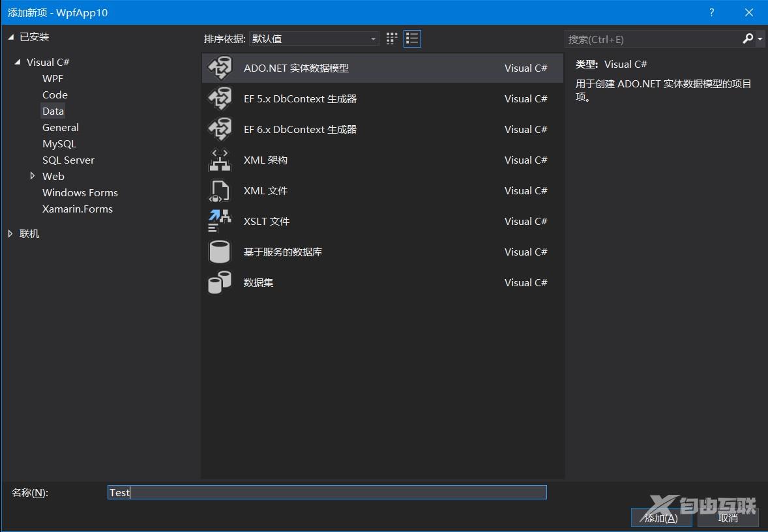Select the ADO.NET 实体数据模型 template icon

tap(220, 68)
